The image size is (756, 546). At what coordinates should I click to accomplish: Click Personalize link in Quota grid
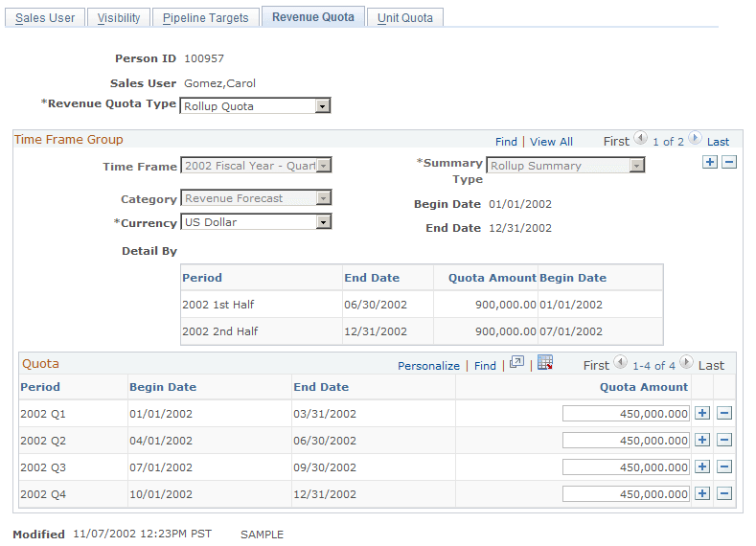click(x=428, y=366)
